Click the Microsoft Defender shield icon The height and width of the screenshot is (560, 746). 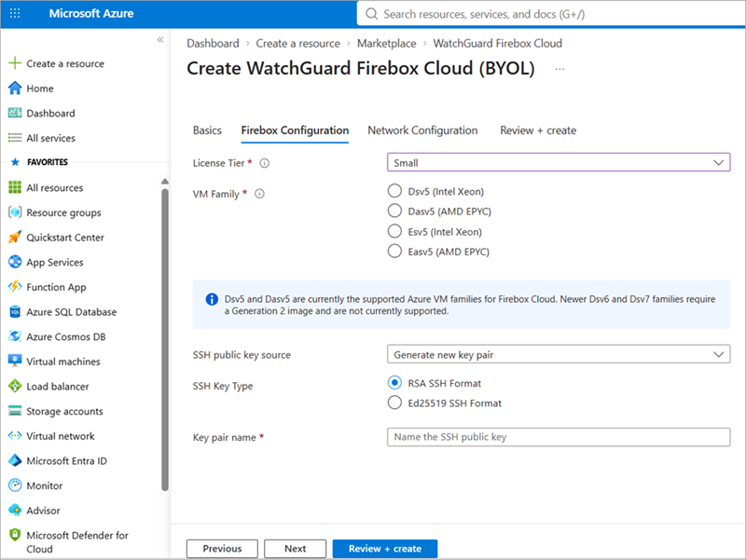pyautogui.click(x=15, y=535)
